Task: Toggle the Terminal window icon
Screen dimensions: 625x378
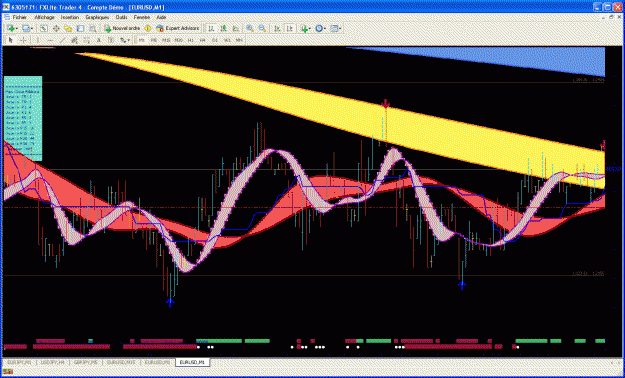Action: (x=80, y=28)
